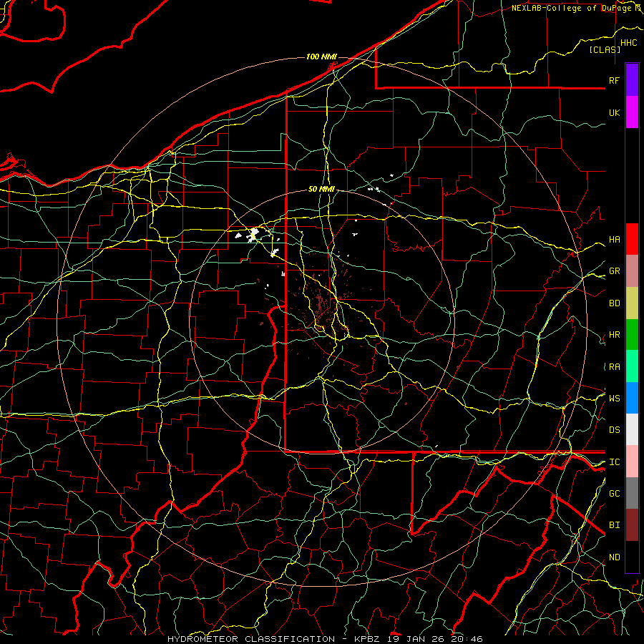644x644 pixels.
Task: Select the IC pink legend swatch
Action: (632, 462)
